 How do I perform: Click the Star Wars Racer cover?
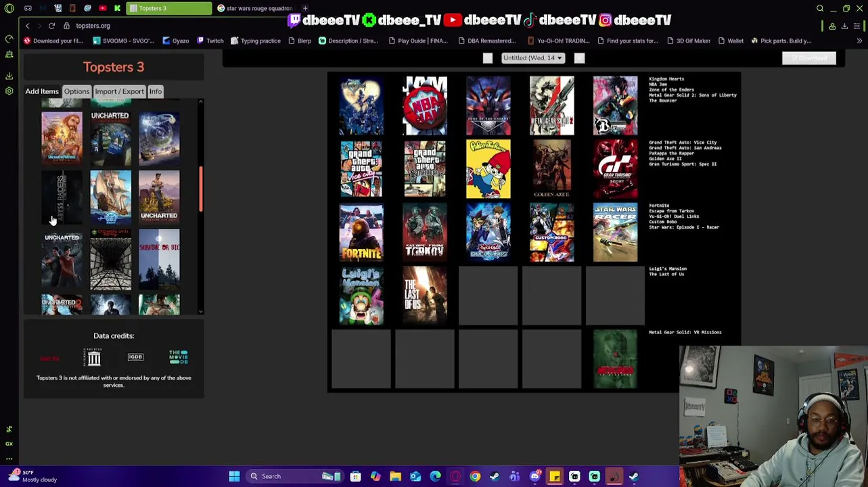(615, 233)
